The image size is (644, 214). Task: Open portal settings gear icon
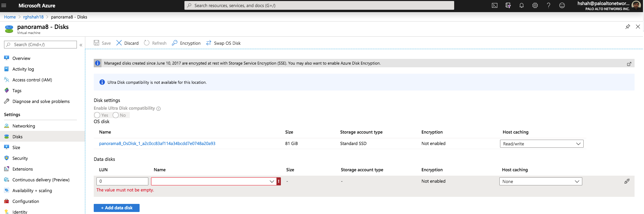click(535, 5)
